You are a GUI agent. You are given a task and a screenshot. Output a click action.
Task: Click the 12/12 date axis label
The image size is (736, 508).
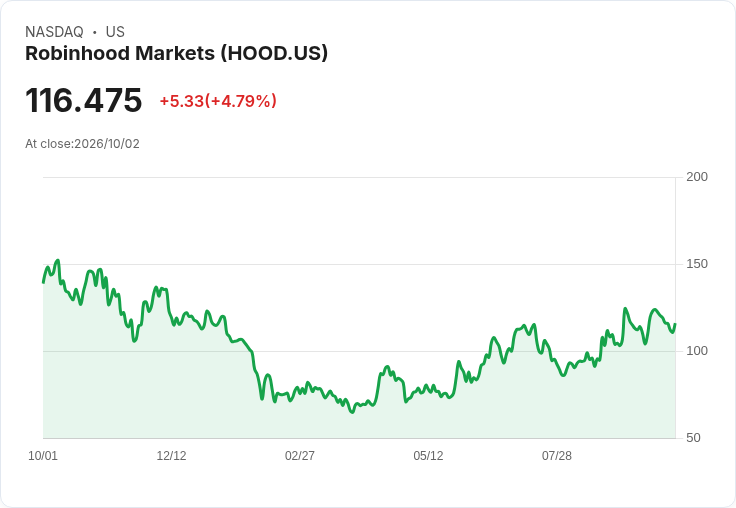pyautogui.click(x=171, y=456)
